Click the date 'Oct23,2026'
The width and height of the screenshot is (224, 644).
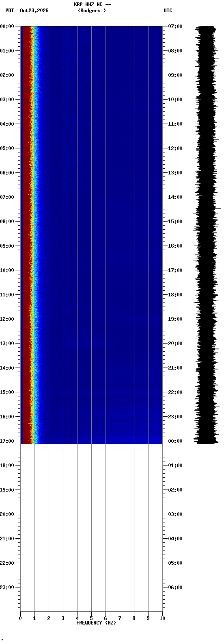[x=34, y=11]
